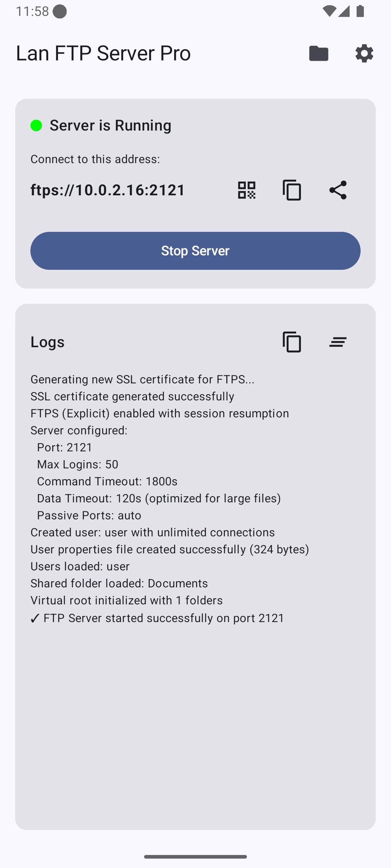Tap the ftps://10.0.2.16:2121 address text
The height and width of the screenshot is (868, 391).
108,190
